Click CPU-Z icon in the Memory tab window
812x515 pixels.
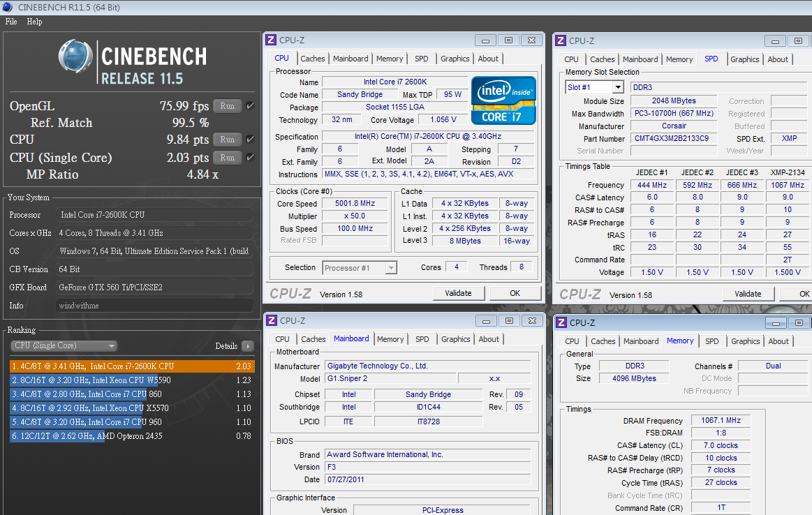coord(561,322)
